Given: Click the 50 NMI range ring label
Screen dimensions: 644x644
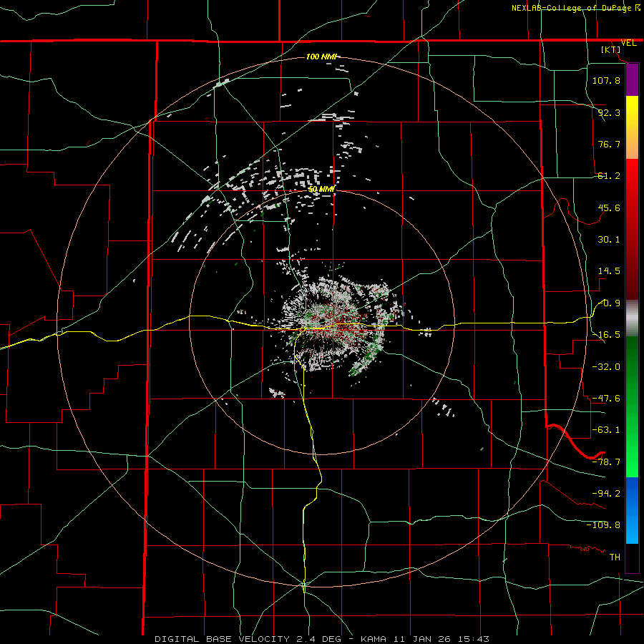Looking at the screenshot, I should 321,189.
